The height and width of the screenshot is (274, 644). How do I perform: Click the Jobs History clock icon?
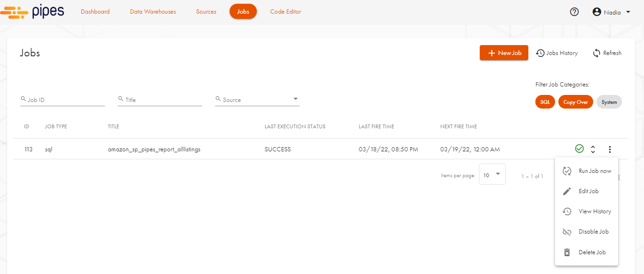[541, 53]
